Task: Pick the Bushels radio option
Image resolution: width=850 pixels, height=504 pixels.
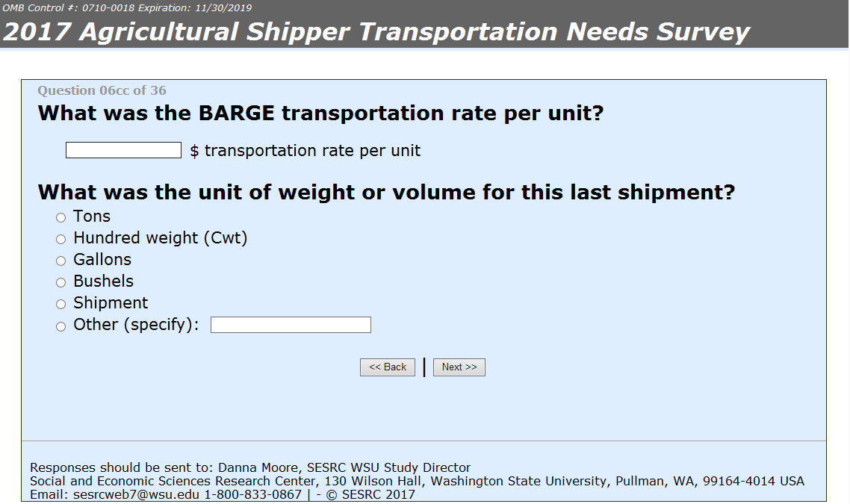Action: tap(61, 282)
